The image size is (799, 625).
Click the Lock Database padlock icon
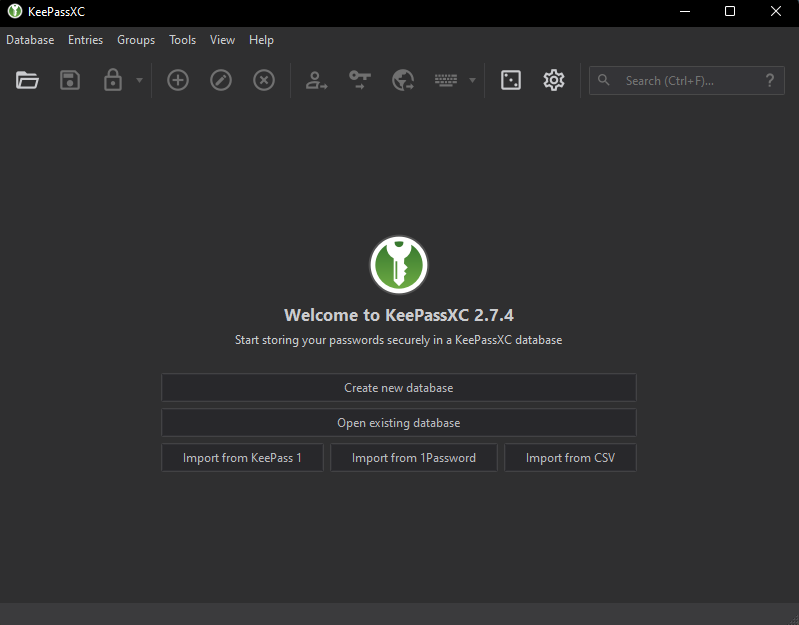113,80
